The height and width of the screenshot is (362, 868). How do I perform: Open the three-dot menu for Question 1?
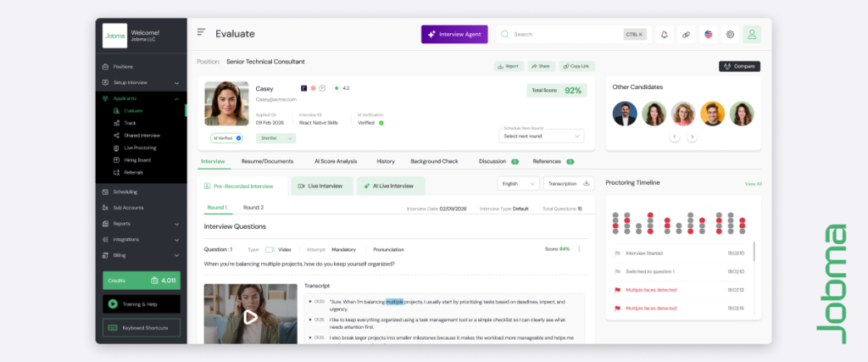click(x=579, y=249)
